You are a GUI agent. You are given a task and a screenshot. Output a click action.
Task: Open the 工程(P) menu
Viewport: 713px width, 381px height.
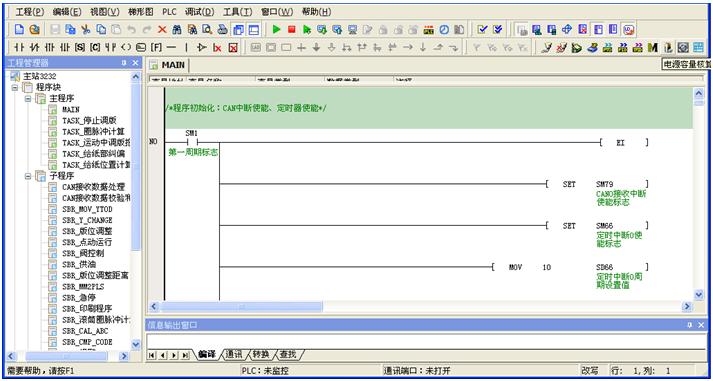click(30, 12)
